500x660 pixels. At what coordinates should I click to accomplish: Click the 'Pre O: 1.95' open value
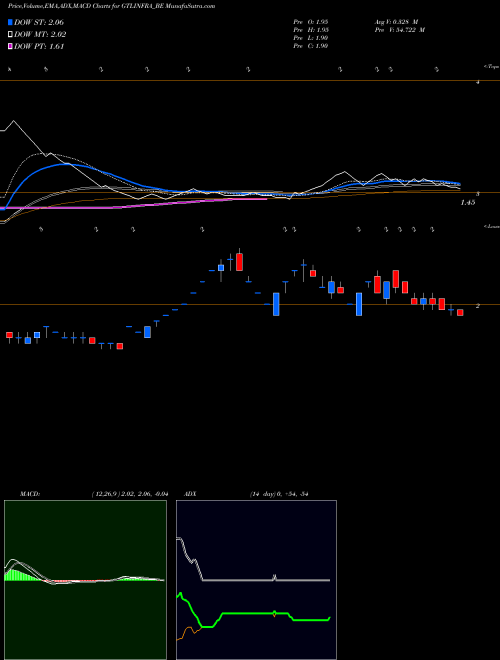[311, 22]
